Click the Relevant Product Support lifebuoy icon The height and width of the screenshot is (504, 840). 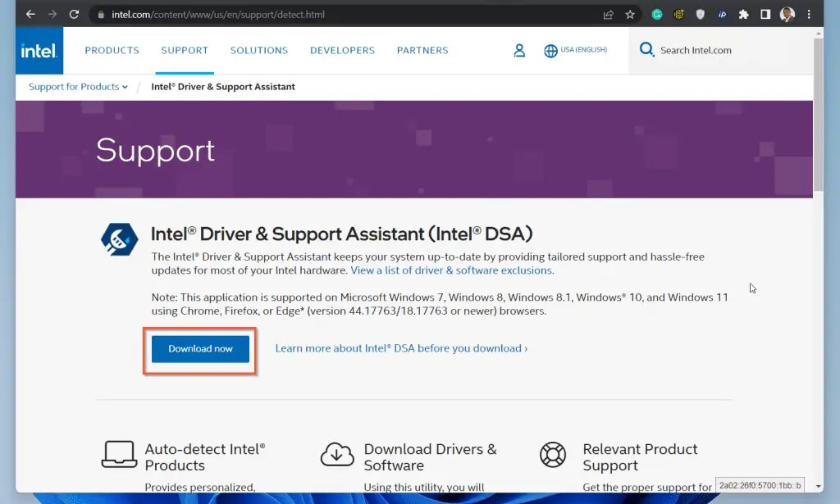(x=553, y=455)
